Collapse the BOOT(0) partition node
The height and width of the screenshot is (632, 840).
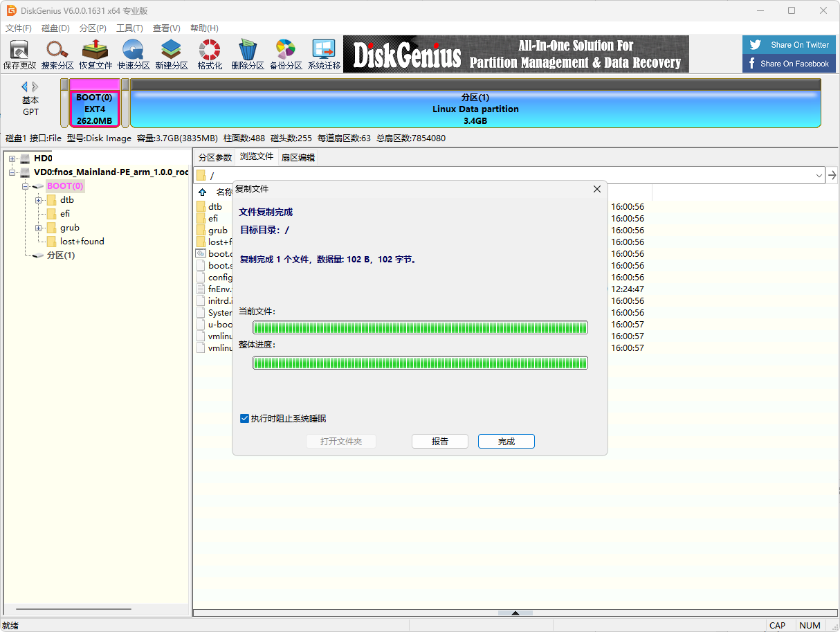pos(25,186)
